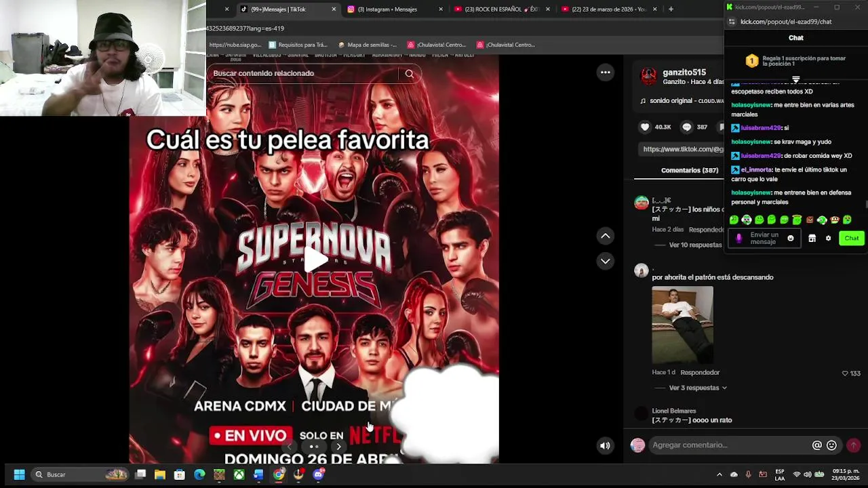Screen dimensions: 868x488
Task: Click the @ mention icon in comment box
Action: click(816, 445)
